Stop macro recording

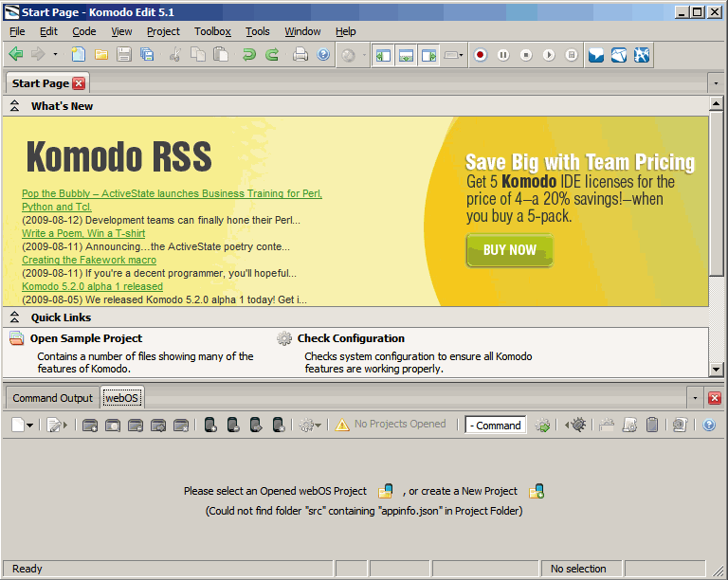pyautogui.click(x=526, y=55)
